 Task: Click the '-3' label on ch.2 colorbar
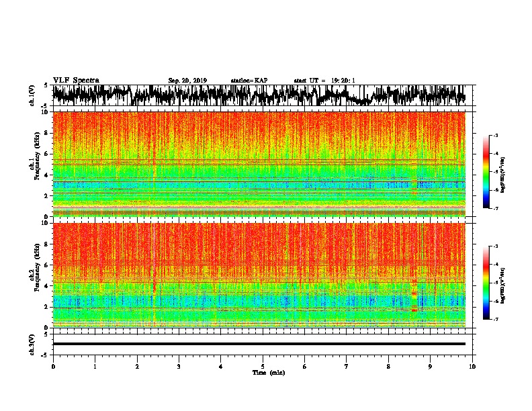click(x=495, y=246)
